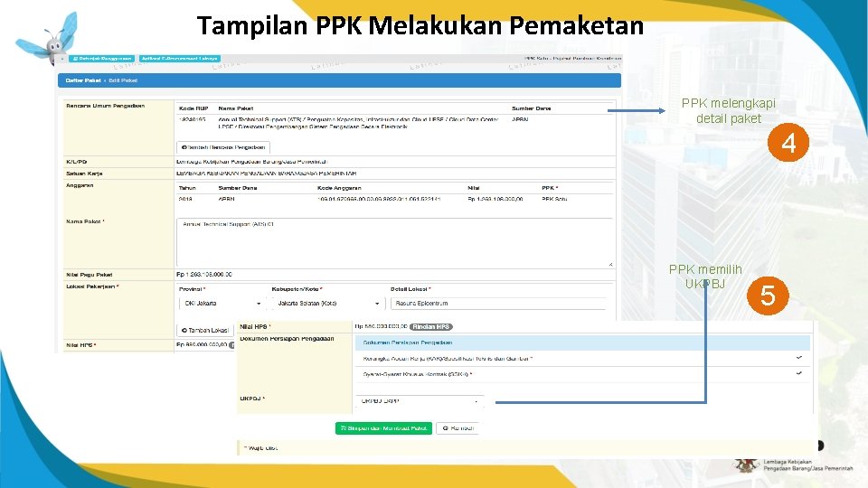Select the Annual Technical Support package name cell

click(358, 123)
